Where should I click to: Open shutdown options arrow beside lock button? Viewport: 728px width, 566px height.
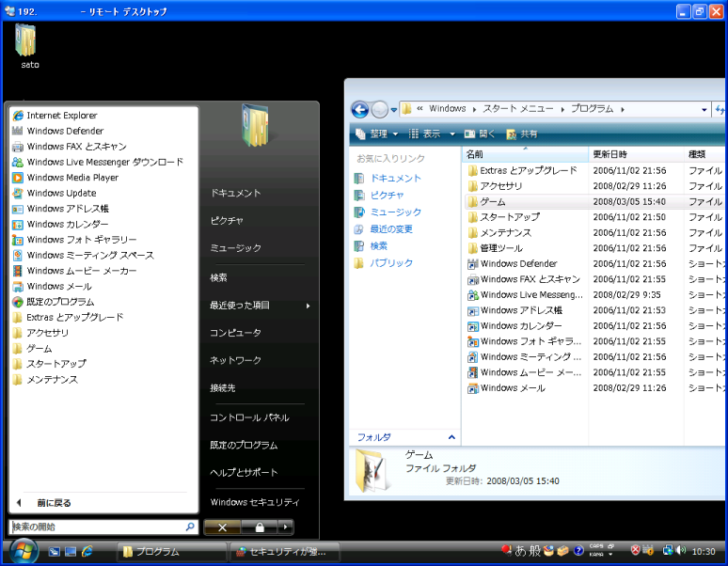pos(285,527)
